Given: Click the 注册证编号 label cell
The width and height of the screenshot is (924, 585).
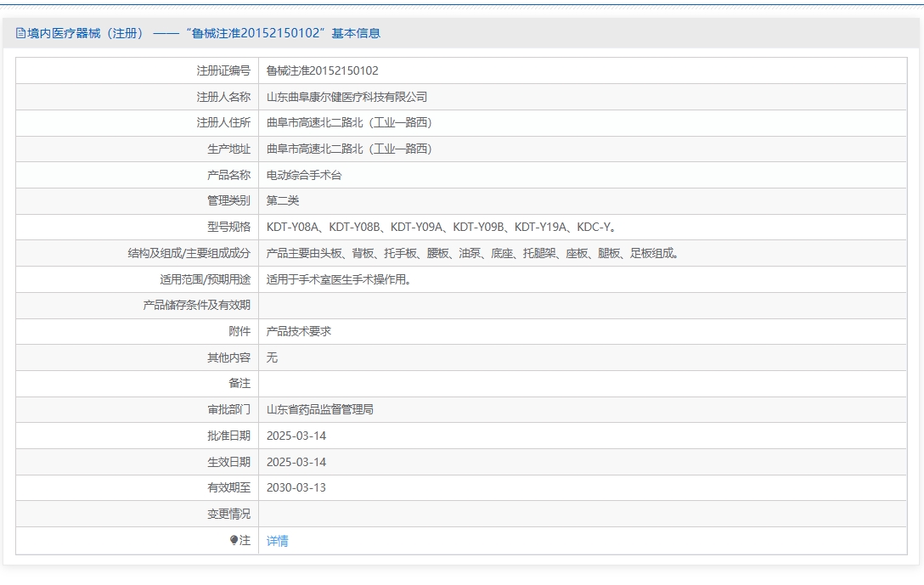Looking at the screenshot, I should click(223, 70).
